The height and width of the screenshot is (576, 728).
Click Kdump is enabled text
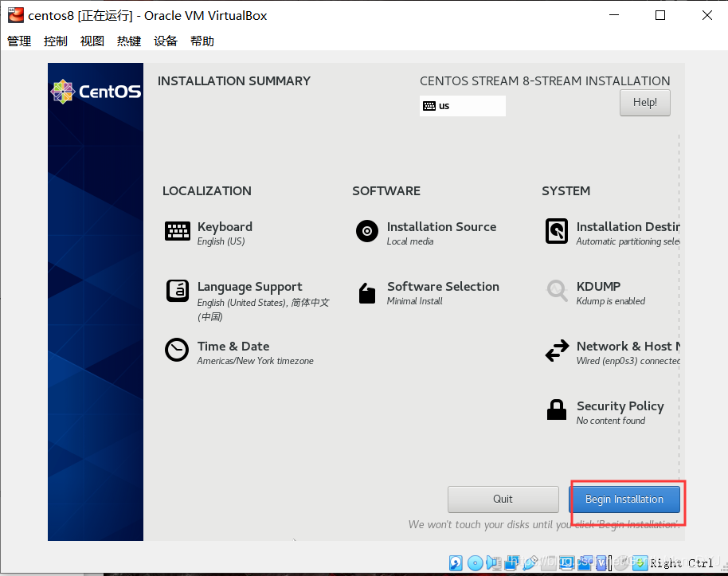[x=611, y=301]
